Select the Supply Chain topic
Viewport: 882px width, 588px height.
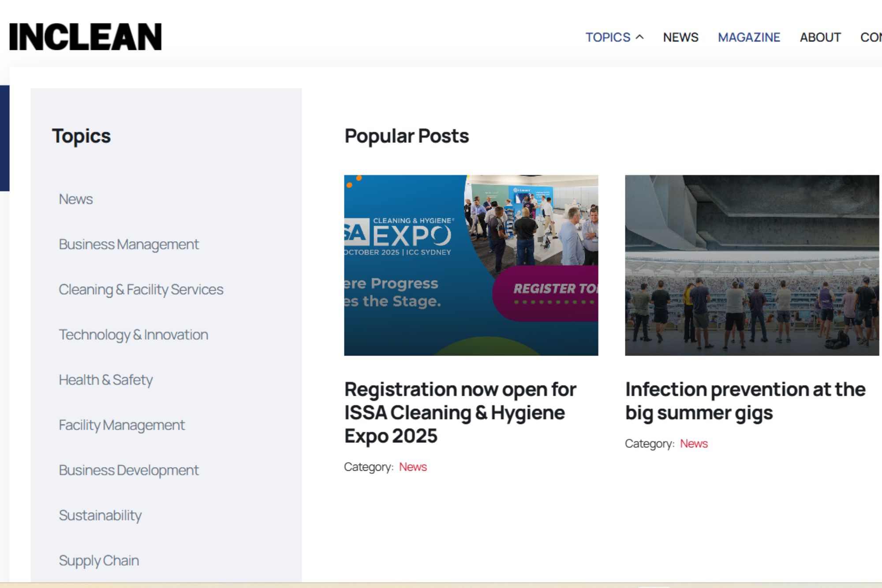pos(99,561)
